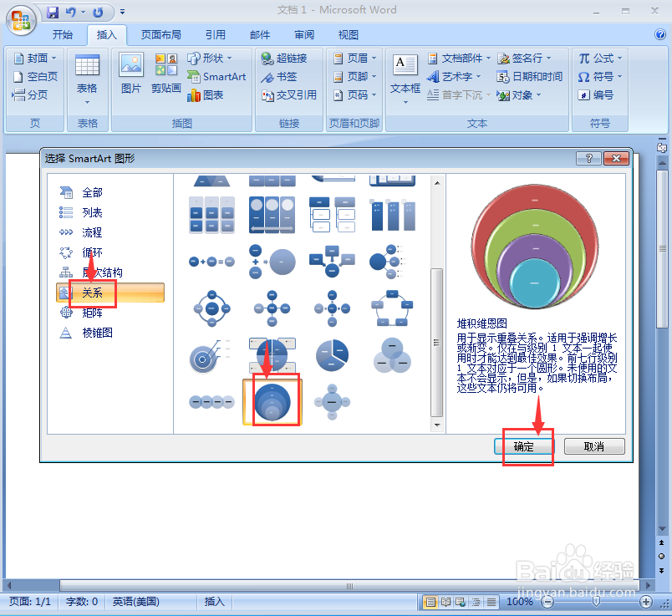Select 流程 process category
672x616 pixels.
point(92,232)
